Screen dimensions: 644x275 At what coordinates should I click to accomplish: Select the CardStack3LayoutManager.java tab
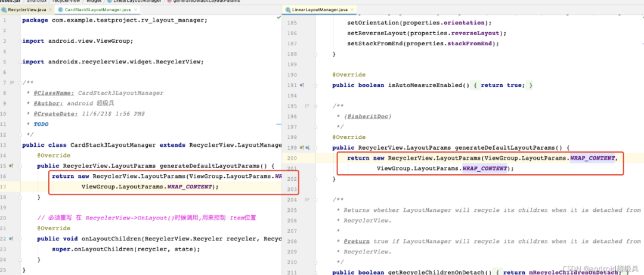(x=97, y=9)
